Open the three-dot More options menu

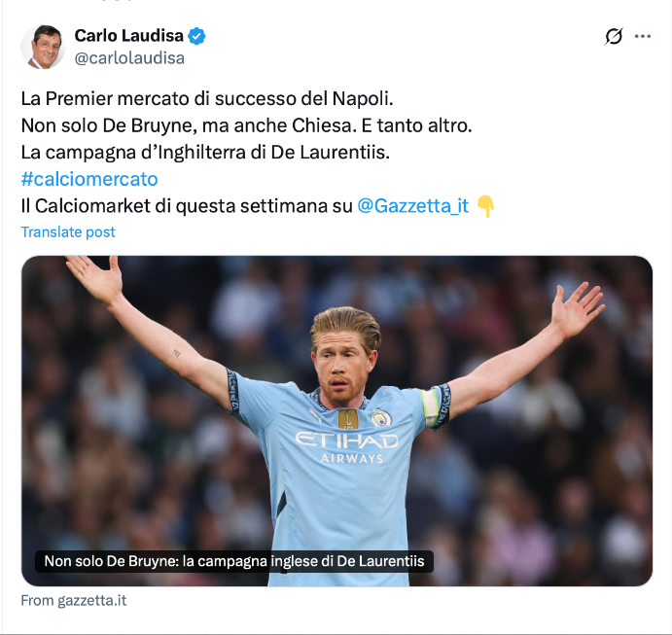click(x=643, y=36)
